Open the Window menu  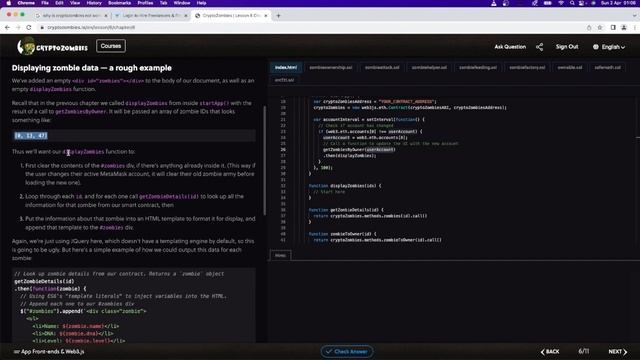(182, 3)
